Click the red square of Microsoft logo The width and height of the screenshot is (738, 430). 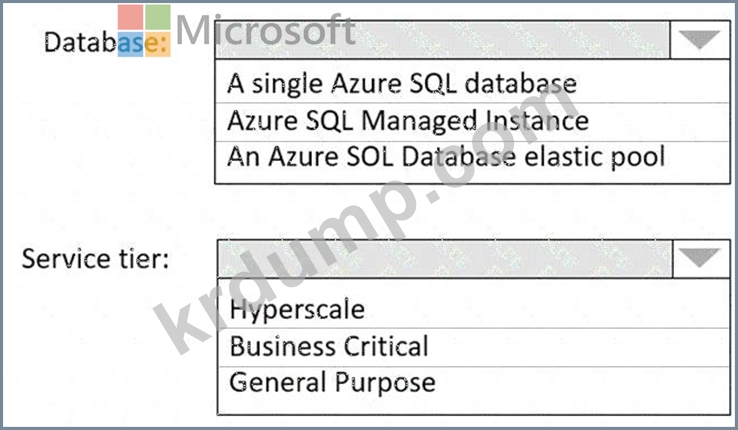click(130, 17)
